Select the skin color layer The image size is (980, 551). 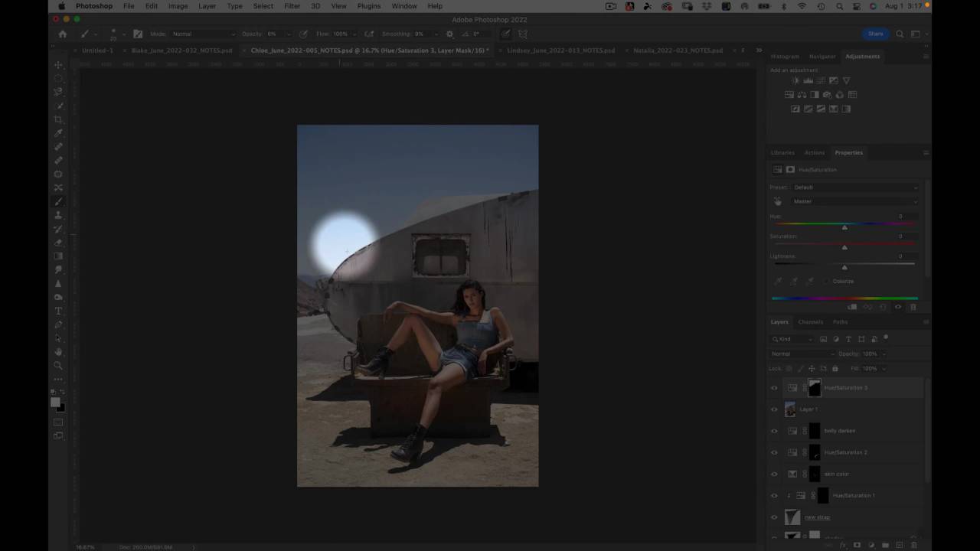pos(836,474)
